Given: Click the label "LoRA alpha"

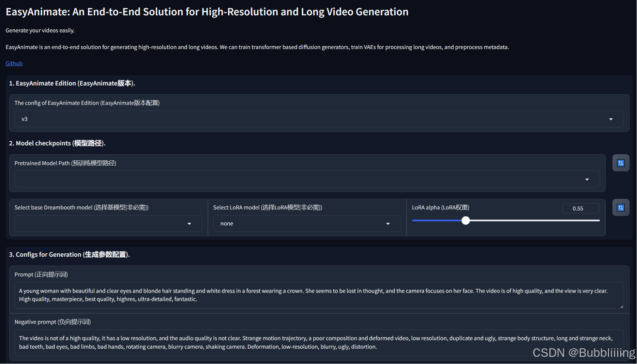Looking at the screenshot, I should (x=440, y=208).
